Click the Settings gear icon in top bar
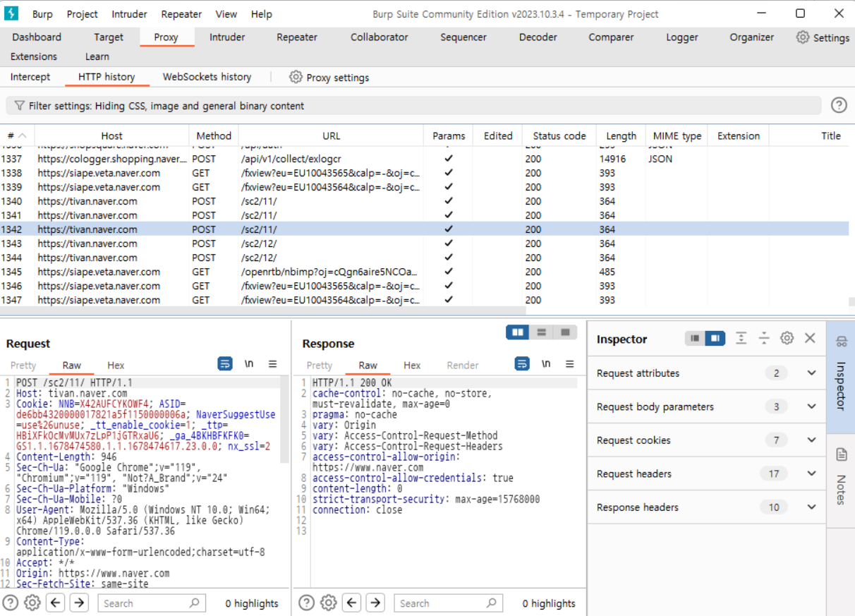The width and height of the screenshot is (855, 616). coord(803,37)
